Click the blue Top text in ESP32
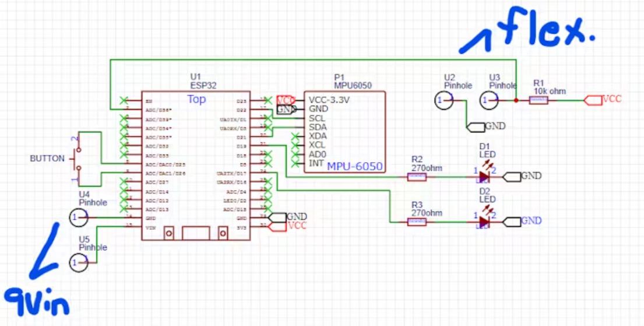 click(197, 99)
